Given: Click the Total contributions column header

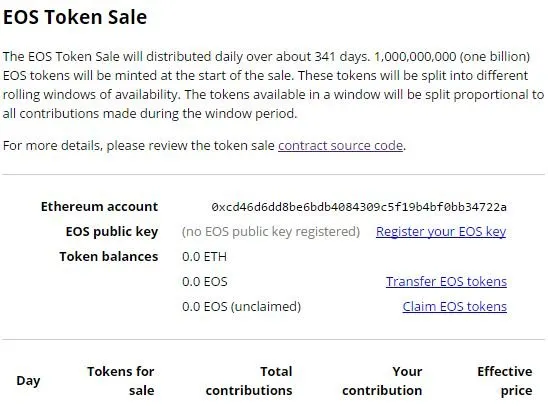Looking at the screenshot, I should click(249, 381).
